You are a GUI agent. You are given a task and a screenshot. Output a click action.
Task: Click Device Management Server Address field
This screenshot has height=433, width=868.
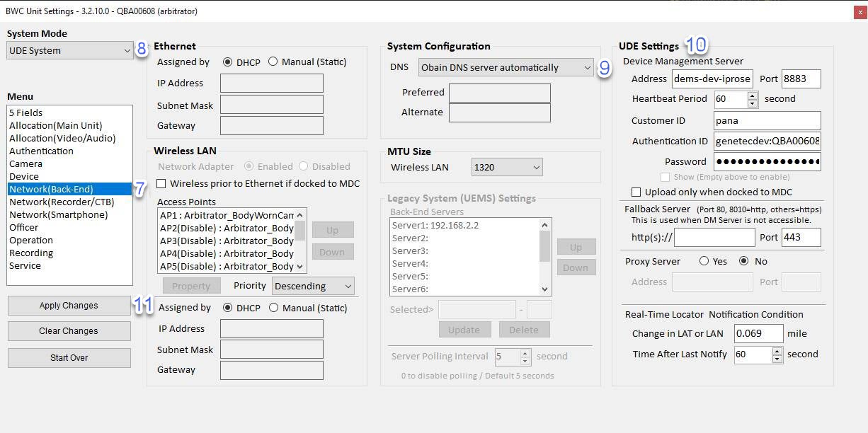712,79
